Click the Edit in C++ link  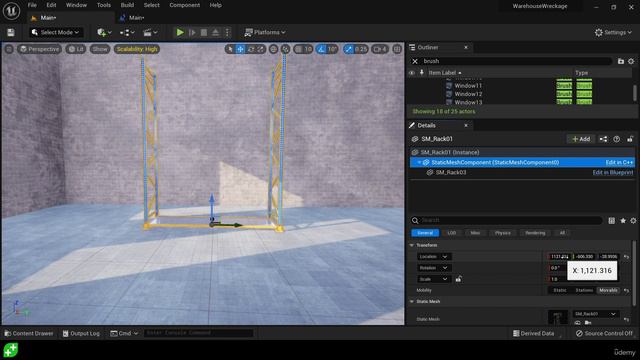619,162
